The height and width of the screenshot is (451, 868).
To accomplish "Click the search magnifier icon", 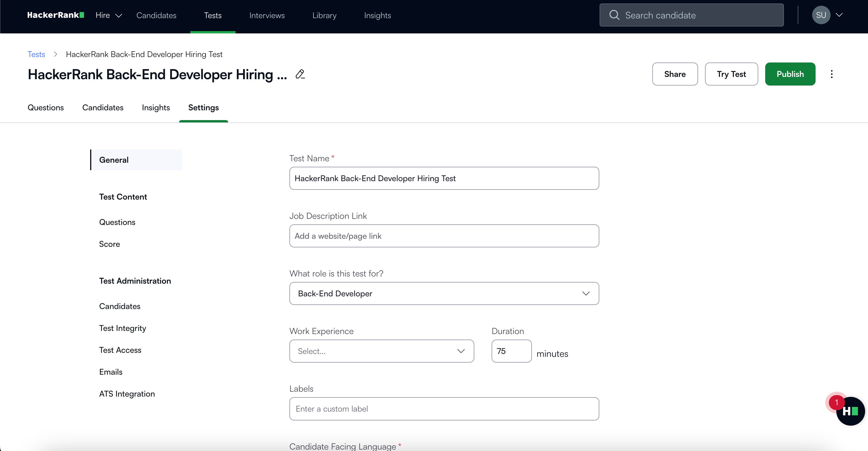I will pyautogui.click(x=614, y=15).
